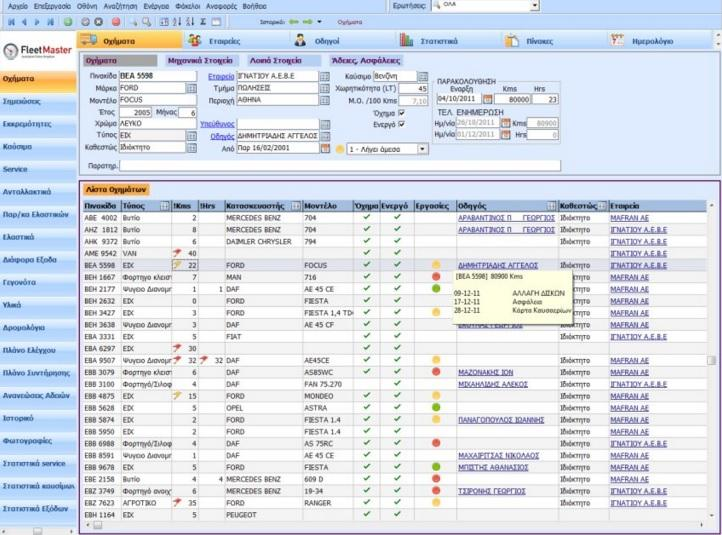722x535 pixels.
Task: Open Service in the left sidebar
Action: tap(38, 169)
